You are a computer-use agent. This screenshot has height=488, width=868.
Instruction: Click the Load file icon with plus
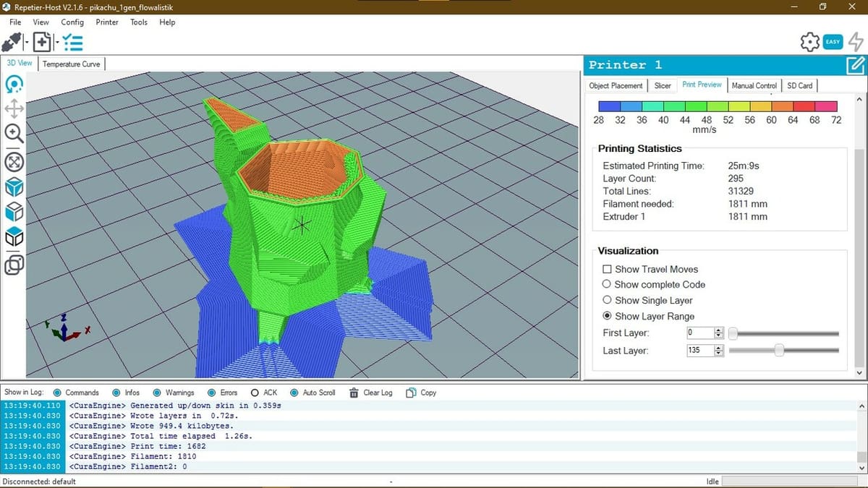(41, 43)
